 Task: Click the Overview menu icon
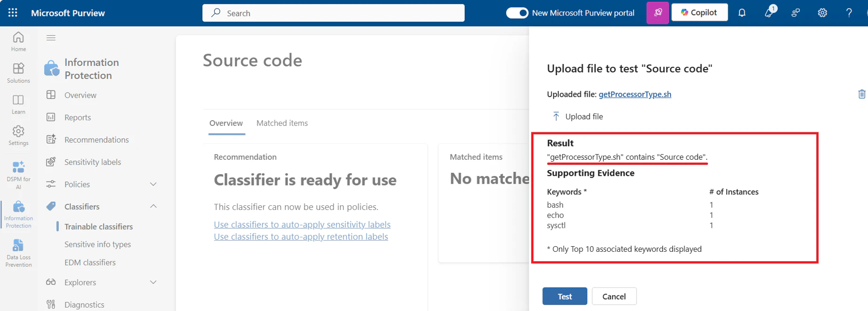(x=51, y=95)
